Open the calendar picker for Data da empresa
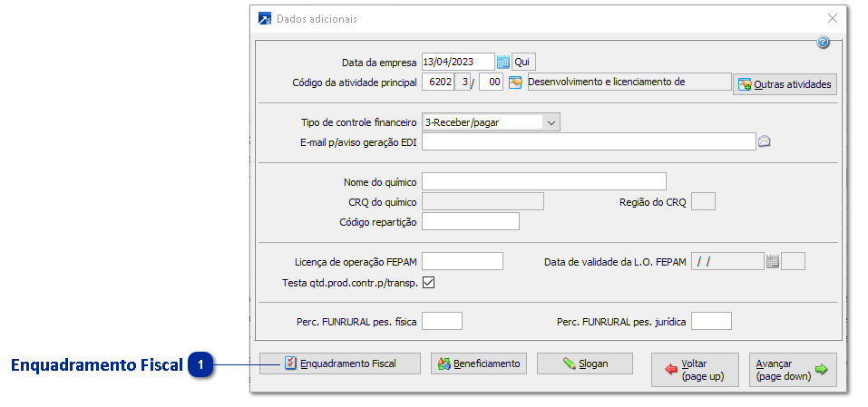This screenshot has width=868, height=407. tap(502, 62)
